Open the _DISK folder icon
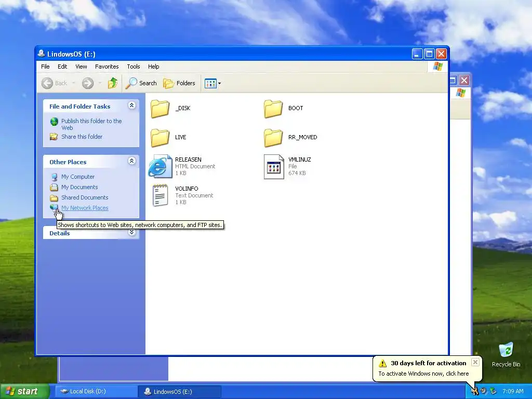 [160, 109]
